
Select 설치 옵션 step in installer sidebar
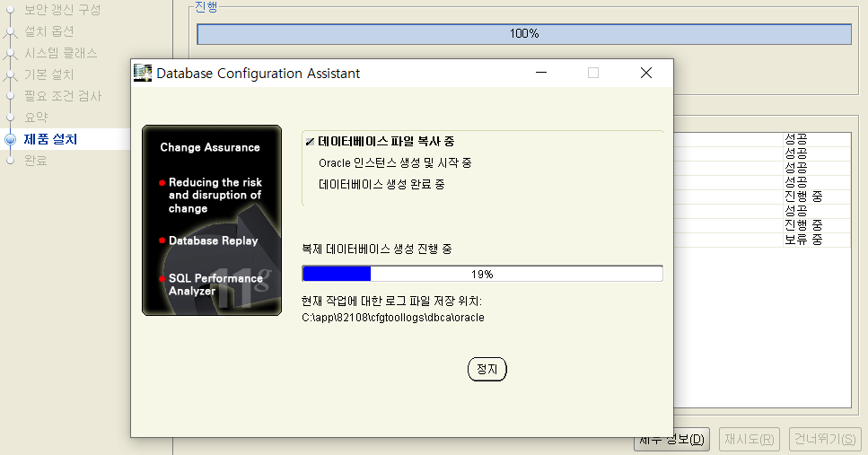click(48, 31)
